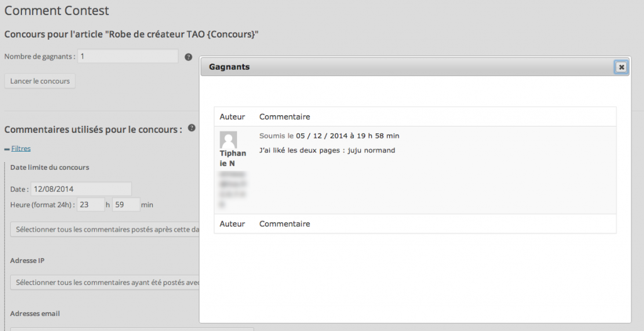
Task: Click the top Commentaire column header
Action: tap(285, 117)
